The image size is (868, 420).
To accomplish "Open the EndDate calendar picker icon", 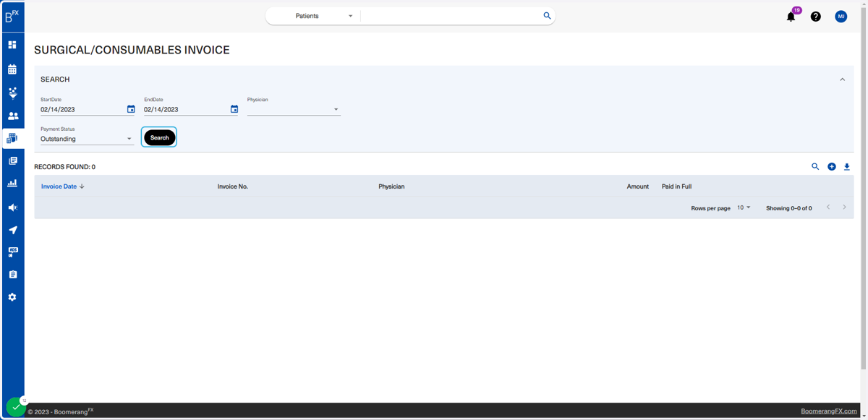I will [x=234, y=109].
